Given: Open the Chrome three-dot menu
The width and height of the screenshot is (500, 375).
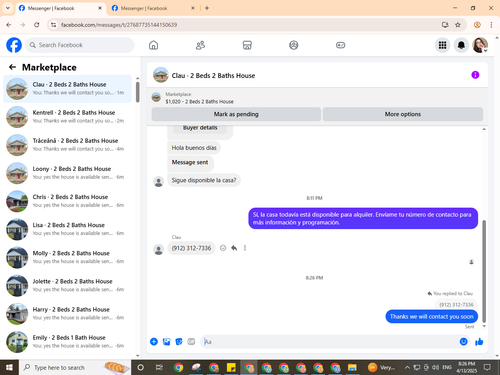Looking at the screenshot, I should coord(491,25).
